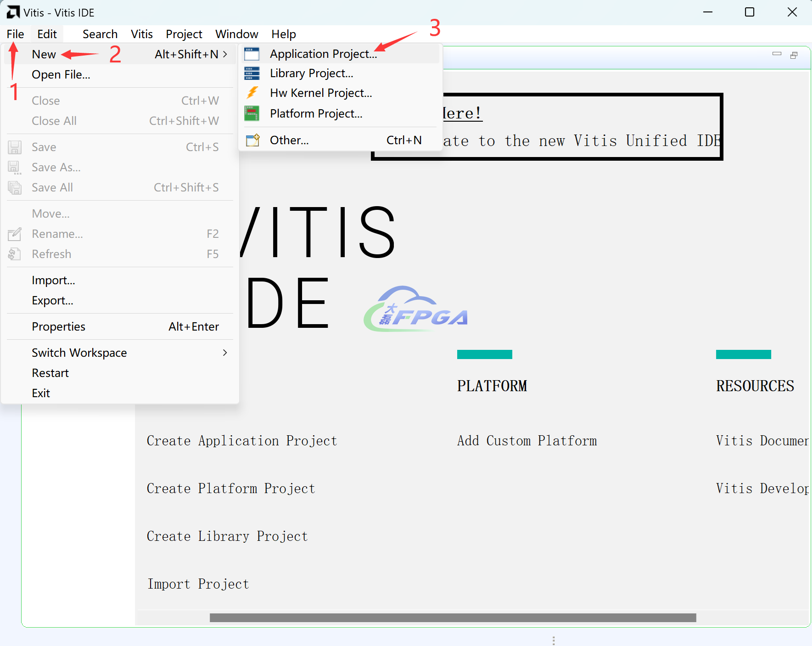Choose Open File... from File menu
Screen dimensions: 812x646
[x=119, y=74]
